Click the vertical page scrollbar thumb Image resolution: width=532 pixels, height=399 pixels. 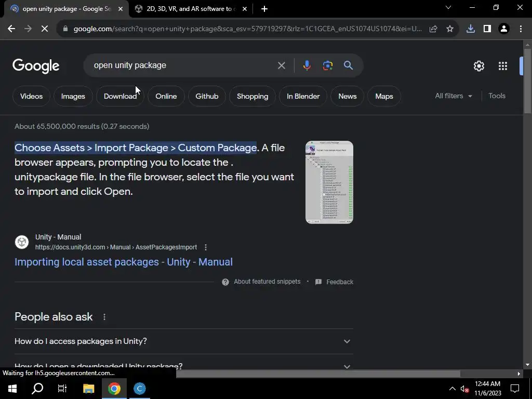point(527,81)
